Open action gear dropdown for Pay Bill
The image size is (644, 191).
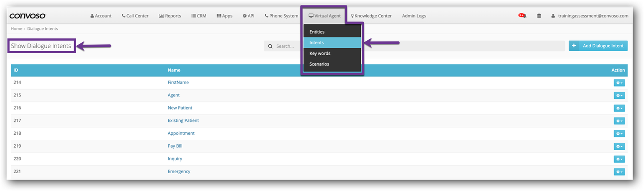(619, 146)
